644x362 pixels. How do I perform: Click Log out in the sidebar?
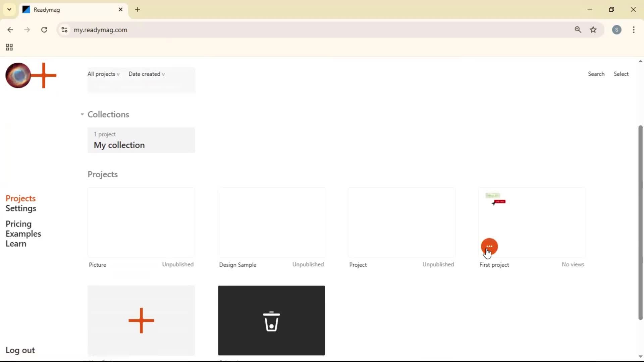pos(20,350)
